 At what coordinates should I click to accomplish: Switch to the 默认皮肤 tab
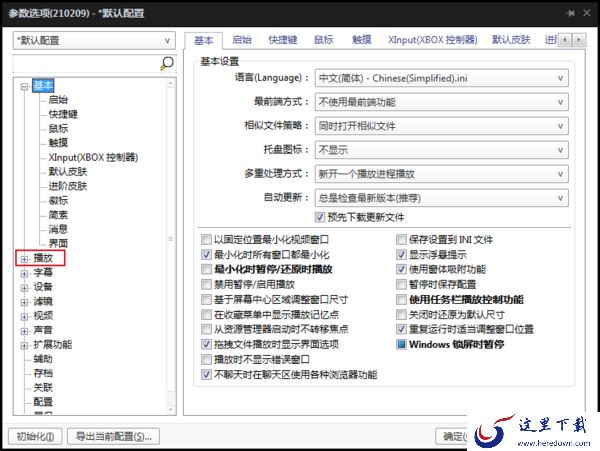click(511, 40)
